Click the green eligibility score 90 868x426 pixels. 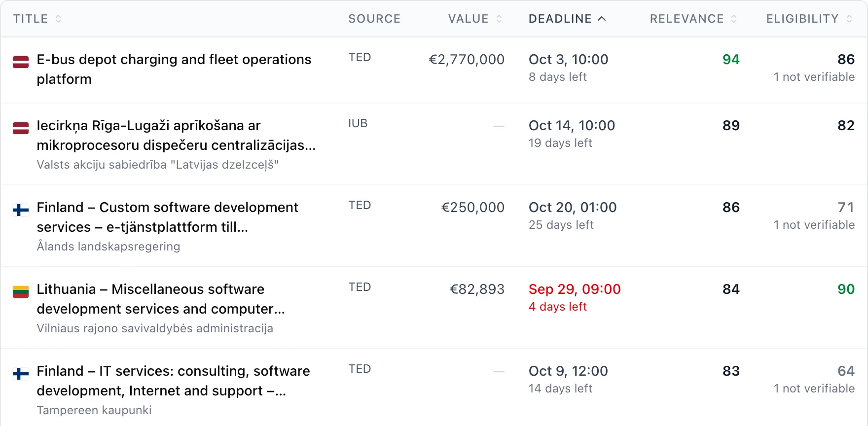click(x=846, y=289)
